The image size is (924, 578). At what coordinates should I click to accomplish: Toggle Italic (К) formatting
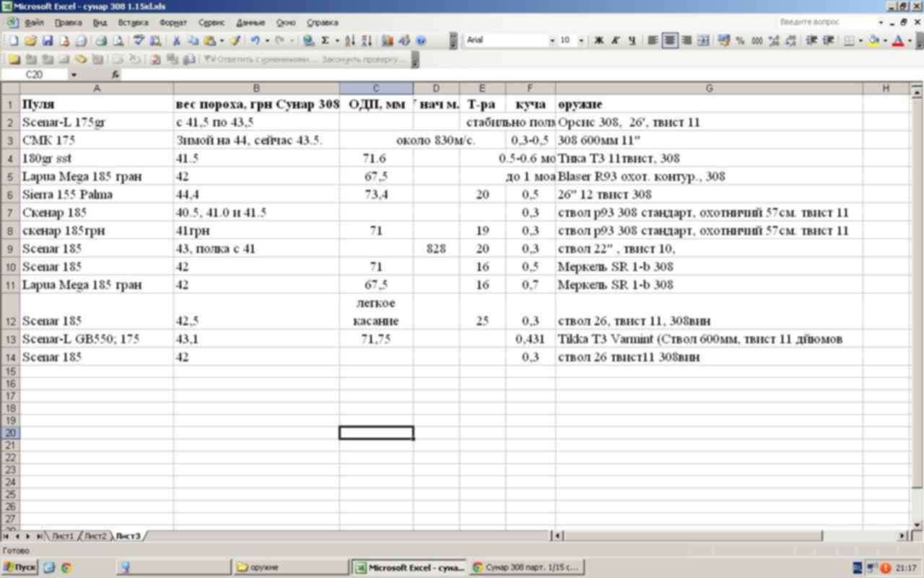[615, 40]
